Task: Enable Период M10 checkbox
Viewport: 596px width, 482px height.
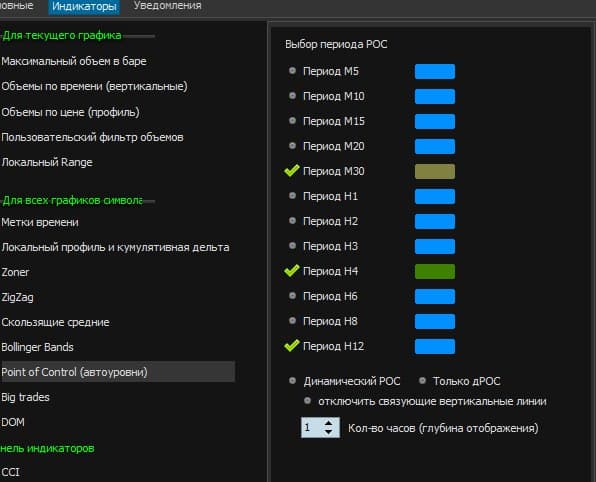Action: pos(292,96)
